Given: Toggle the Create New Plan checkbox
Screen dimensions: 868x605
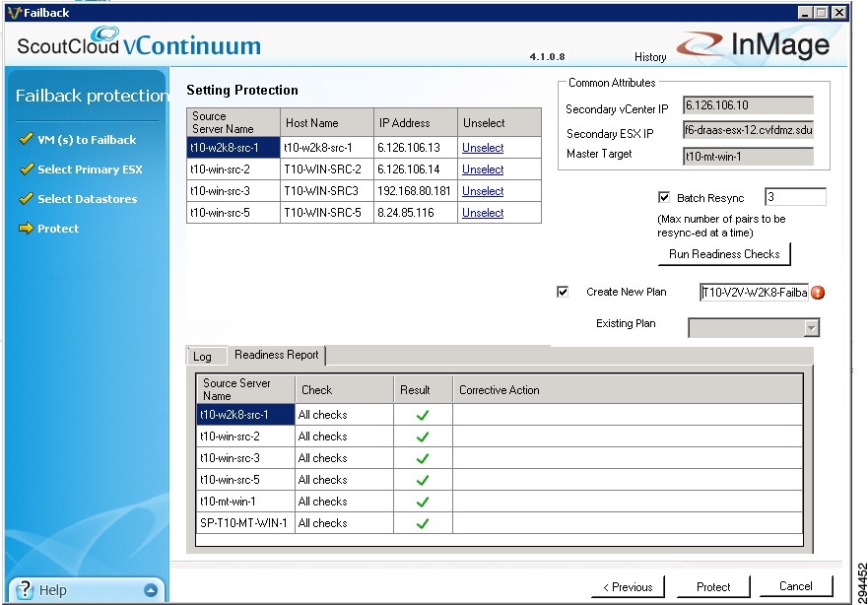Looking at the screenshot, I should tap(563, 292).
